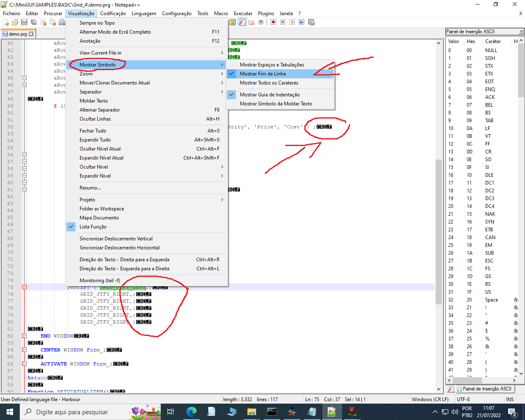Open the Procurar menu
This screenshot has height=420, width=525.
[53, 14]
